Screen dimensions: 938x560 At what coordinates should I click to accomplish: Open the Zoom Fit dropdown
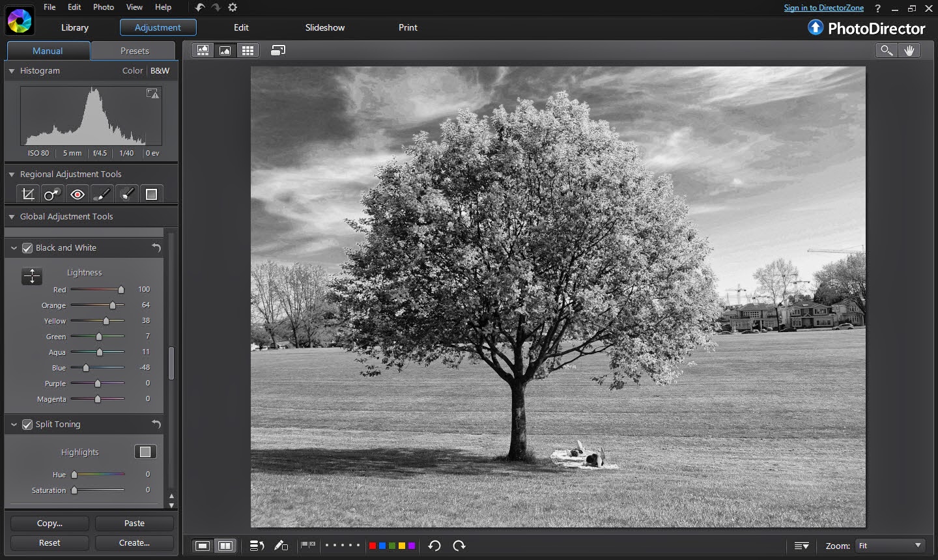(890, 546)
